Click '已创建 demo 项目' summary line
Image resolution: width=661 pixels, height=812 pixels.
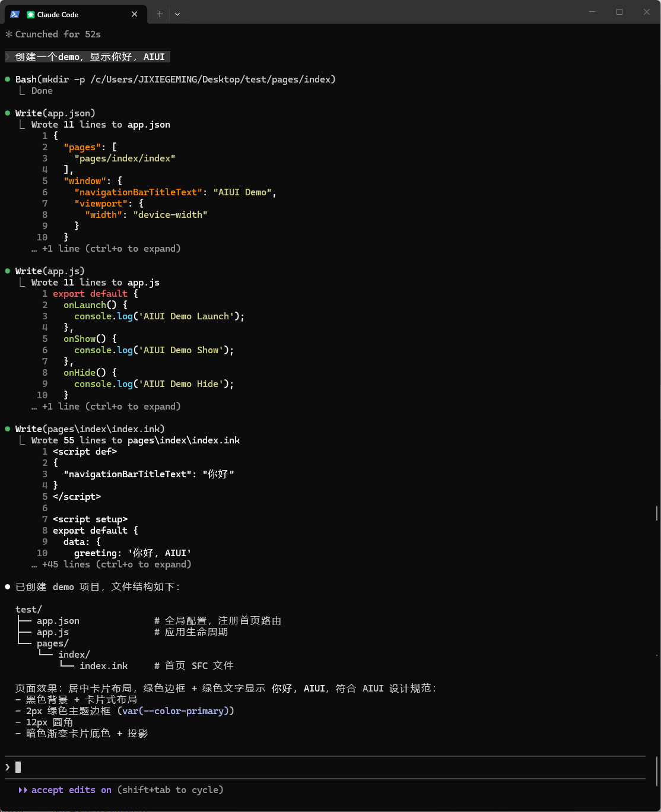(x=98, y=587)
